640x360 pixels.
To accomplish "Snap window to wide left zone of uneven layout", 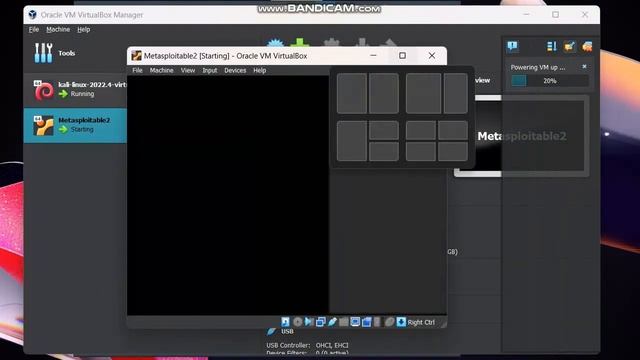I will tap(424, 93).
